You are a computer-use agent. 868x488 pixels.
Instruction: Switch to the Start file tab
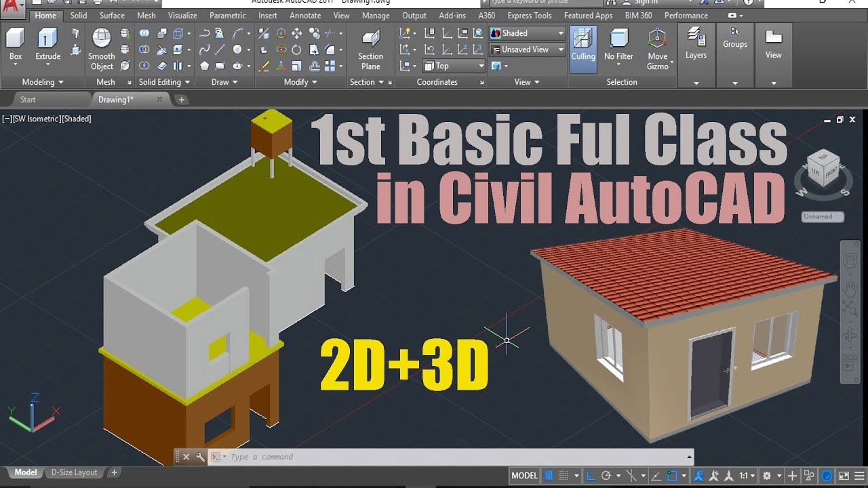pos(28,100)
